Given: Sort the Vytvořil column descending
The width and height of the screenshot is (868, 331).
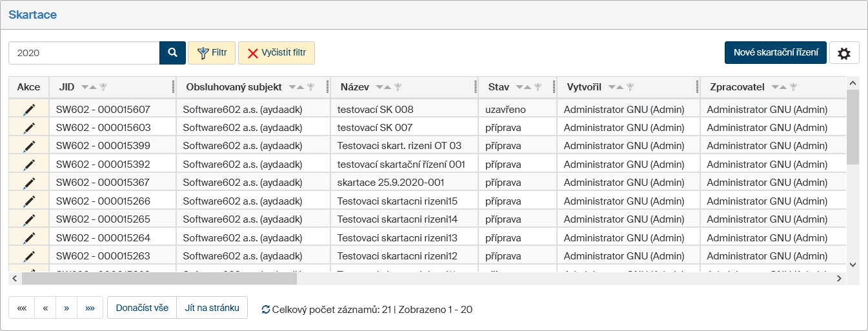Looking at the screenshot, I should [x=612, y=87].
